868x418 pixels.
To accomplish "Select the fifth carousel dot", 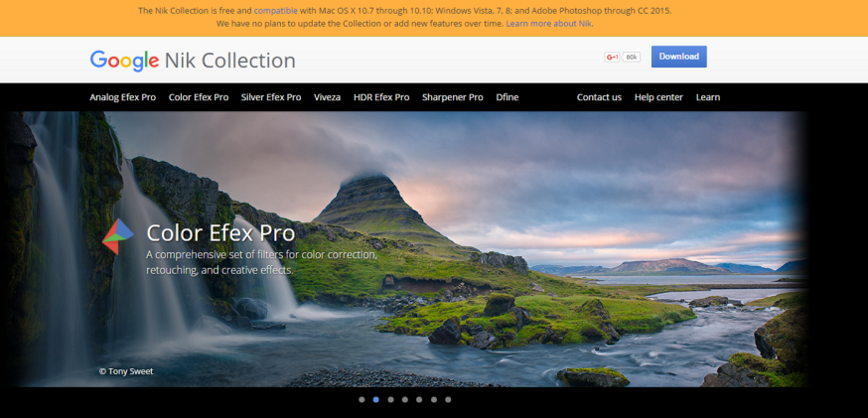I will [419, 399].
